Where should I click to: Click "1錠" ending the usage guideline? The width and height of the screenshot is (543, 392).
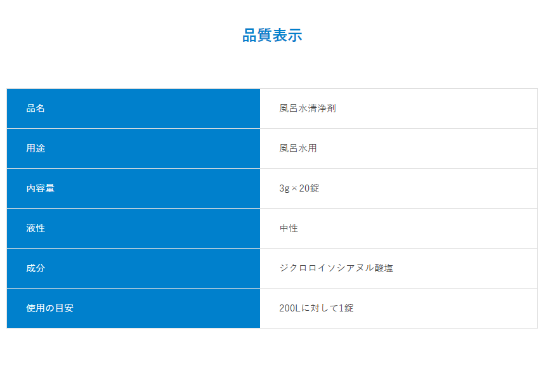pos(346,308)
